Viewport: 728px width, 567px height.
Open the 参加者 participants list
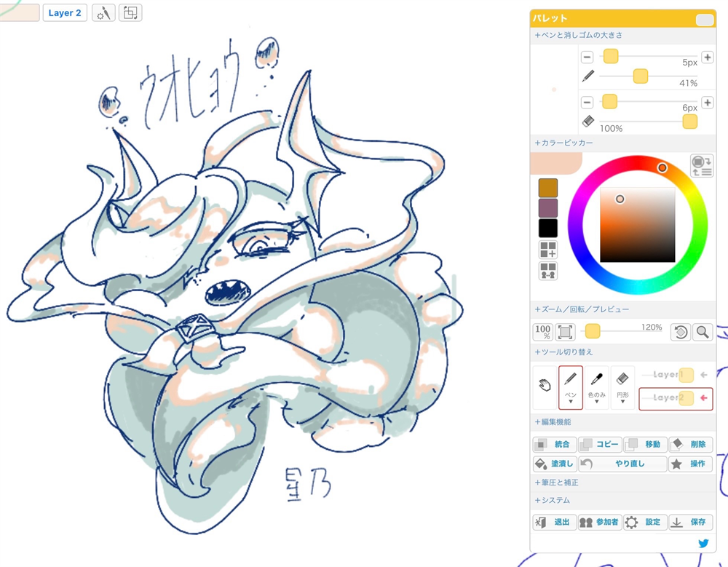tap(600, 523)
